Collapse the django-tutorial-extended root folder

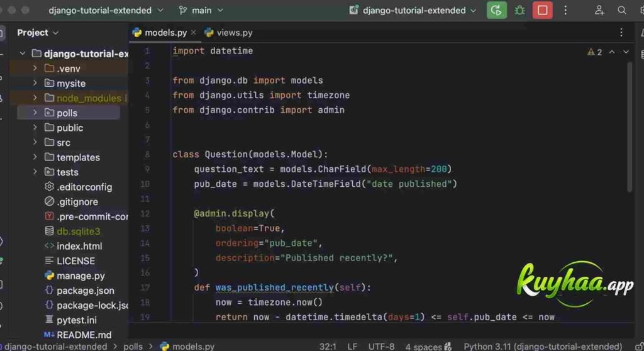coord(23,53)
